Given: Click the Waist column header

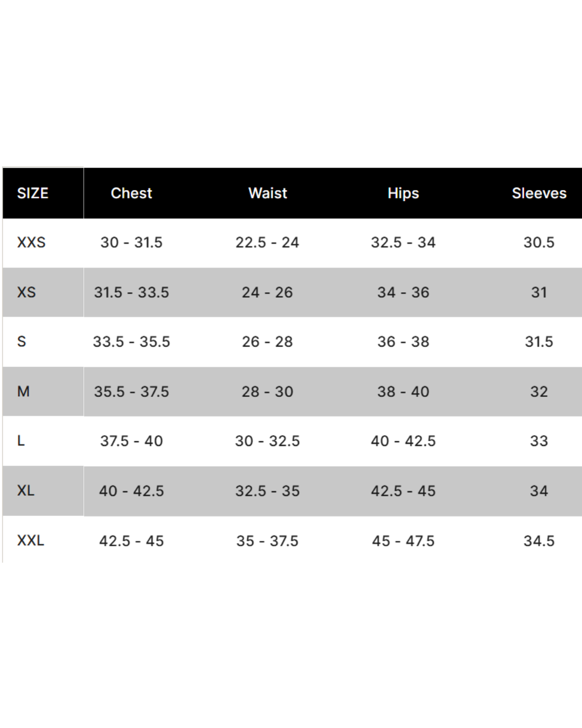Looking at the screenshot, I should pos(268,193).
